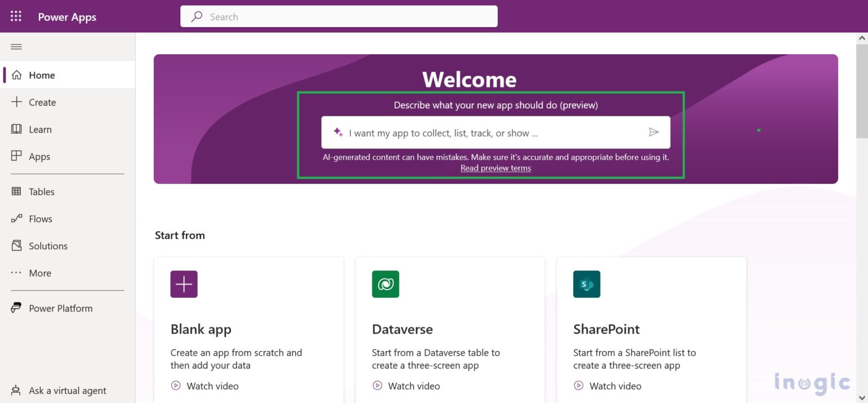Image resolution: width=868 pixels, height=403 pixels.
Task: Click the Blank app plus icon
Action: (x=184, y=284)
